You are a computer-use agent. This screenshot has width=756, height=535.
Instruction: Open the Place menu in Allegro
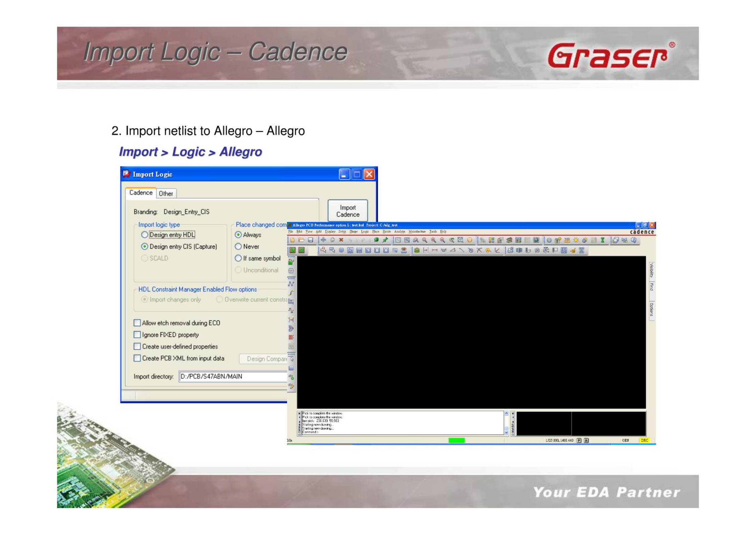[376, 232]
